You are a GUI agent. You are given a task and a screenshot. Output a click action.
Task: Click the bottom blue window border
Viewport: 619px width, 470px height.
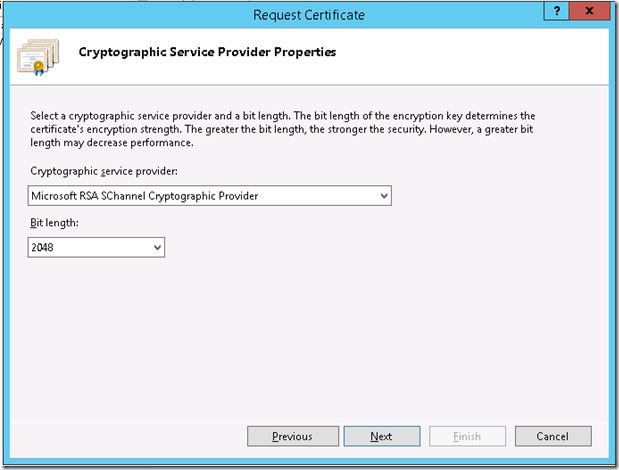click(310, 463)
